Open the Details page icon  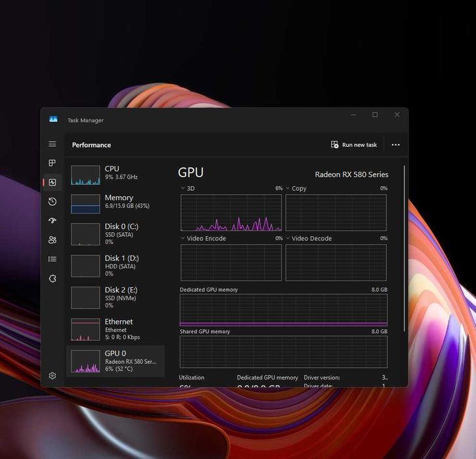52,259
